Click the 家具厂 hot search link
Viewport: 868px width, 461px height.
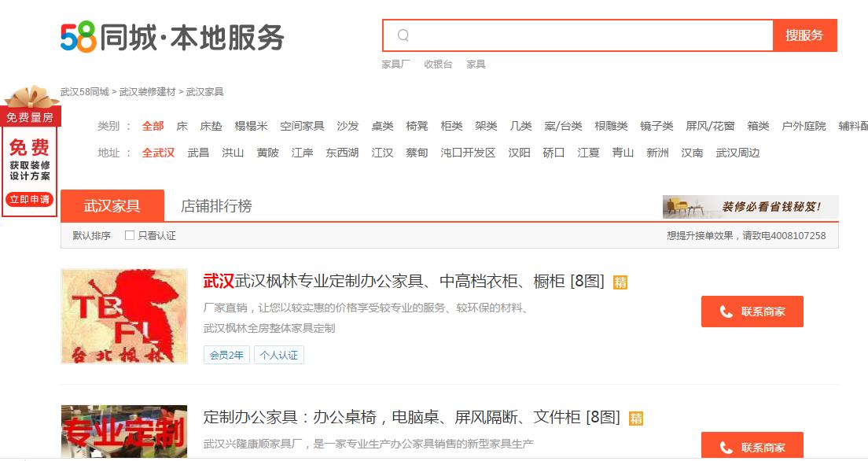394,64
